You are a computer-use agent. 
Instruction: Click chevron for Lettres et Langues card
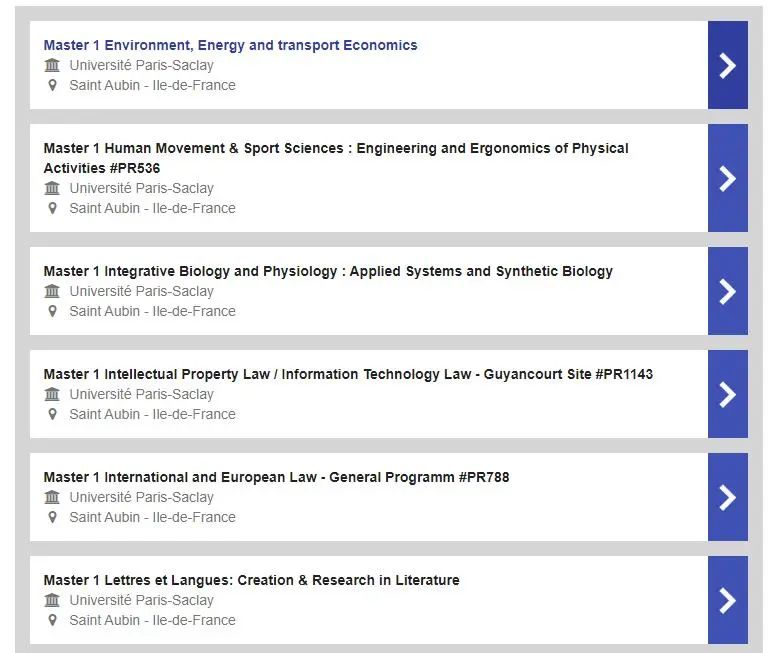(727, 600)
